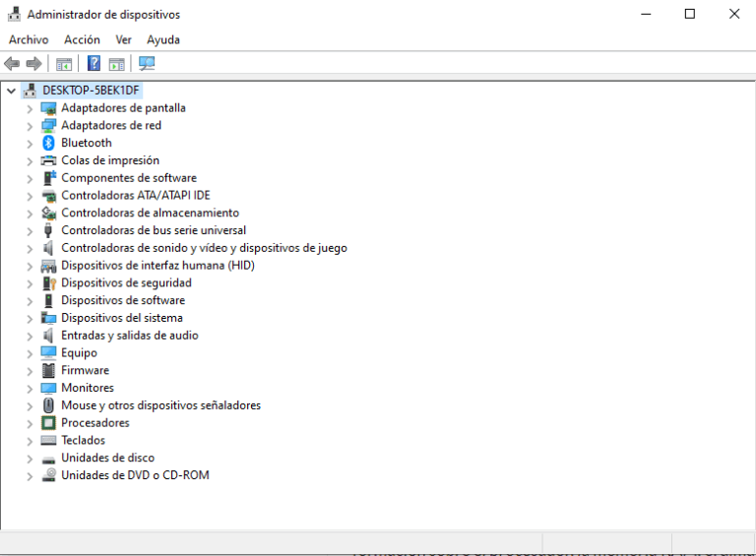
Task: Click the key icon of Dispositivos de seguridad
Action: 49,282
